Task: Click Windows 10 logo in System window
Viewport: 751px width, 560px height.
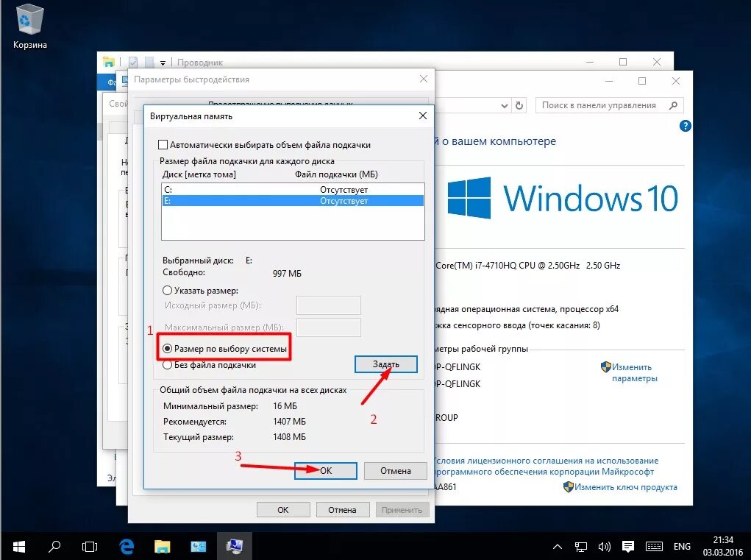Action: (563, 198)
